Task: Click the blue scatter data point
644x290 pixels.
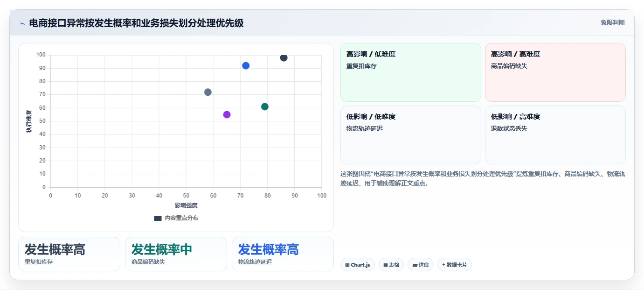Action: (246, 66)
